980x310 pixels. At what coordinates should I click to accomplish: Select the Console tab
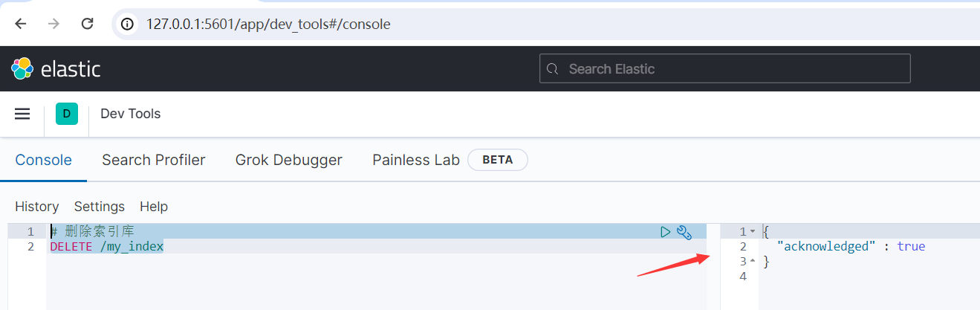point(44,160)
